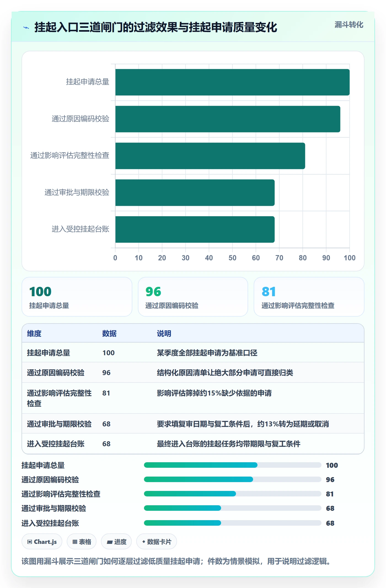This screenshot has width=386, height=588.
Task: Select the Chart.js chip
Action: click(42, 542)
